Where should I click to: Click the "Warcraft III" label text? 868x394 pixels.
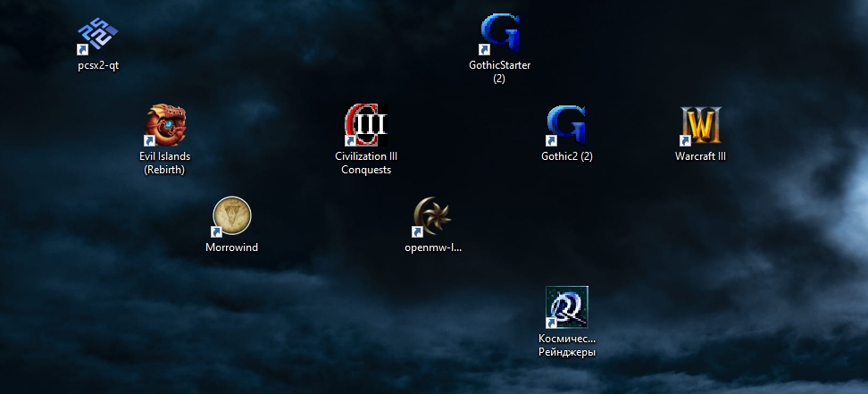pyautogui.click(x=700, y=156)
